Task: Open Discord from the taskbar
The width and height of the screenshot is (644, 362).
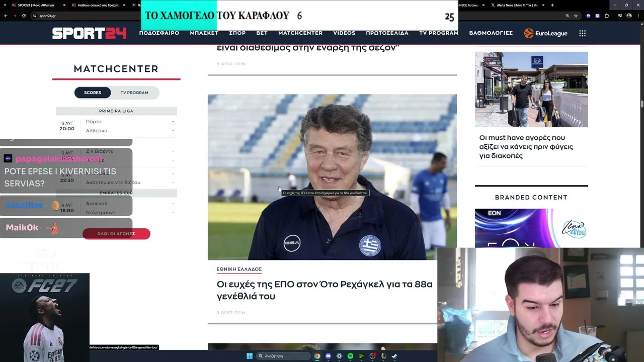Action: (328, 356)
